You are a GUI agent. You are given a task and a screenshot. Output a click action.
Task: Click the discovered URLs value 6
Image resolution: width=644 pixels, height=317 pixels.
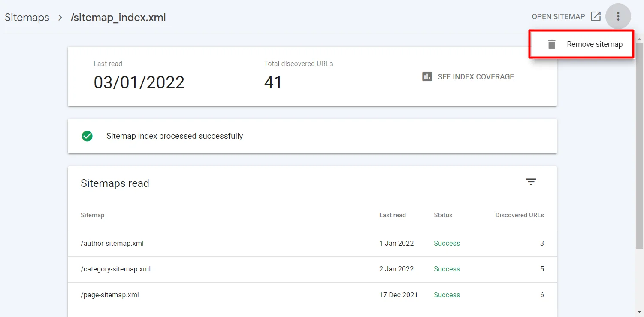[x=542, y=295]
